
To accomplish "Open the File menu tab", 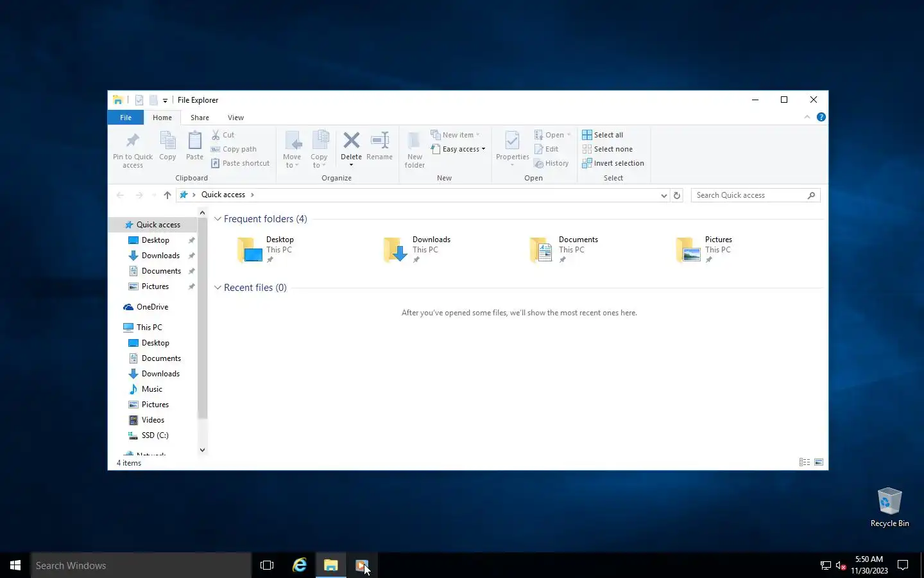I will pyautogui.click(x=126, y=118).
